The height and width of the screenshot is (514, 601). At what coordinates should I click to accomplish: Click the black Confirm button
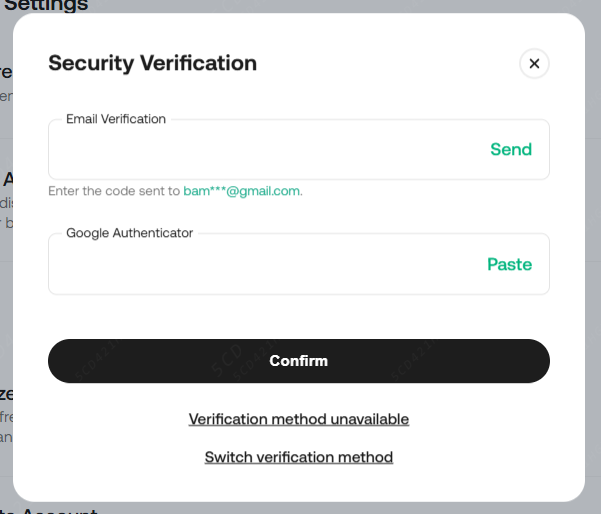coord(299,361)
